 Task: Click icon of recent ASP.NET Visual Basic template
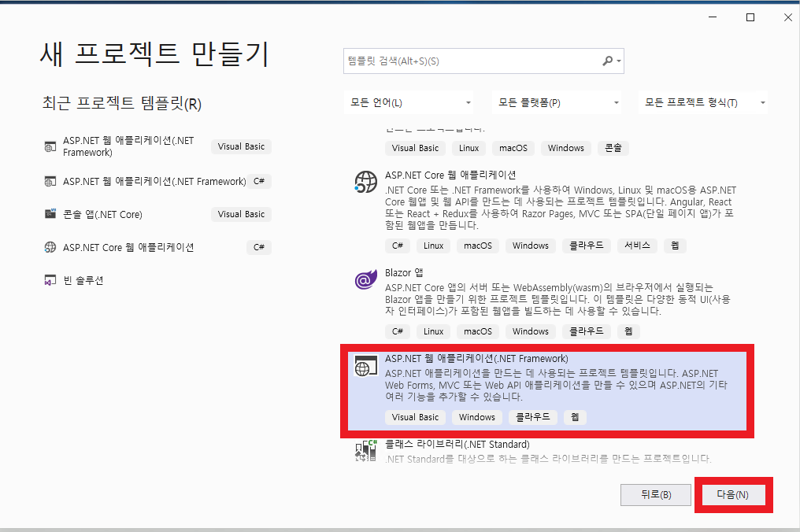coord(50,147)
